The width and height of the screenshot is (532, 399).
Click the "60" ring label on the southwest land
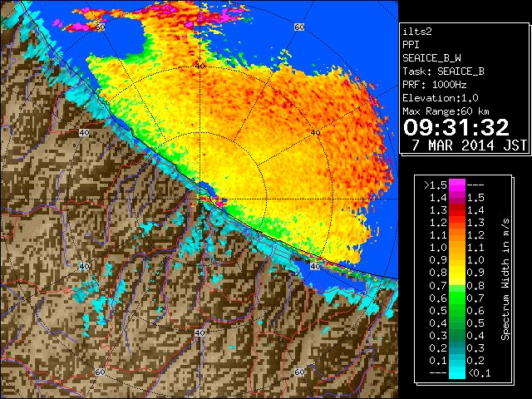[100, 372]
